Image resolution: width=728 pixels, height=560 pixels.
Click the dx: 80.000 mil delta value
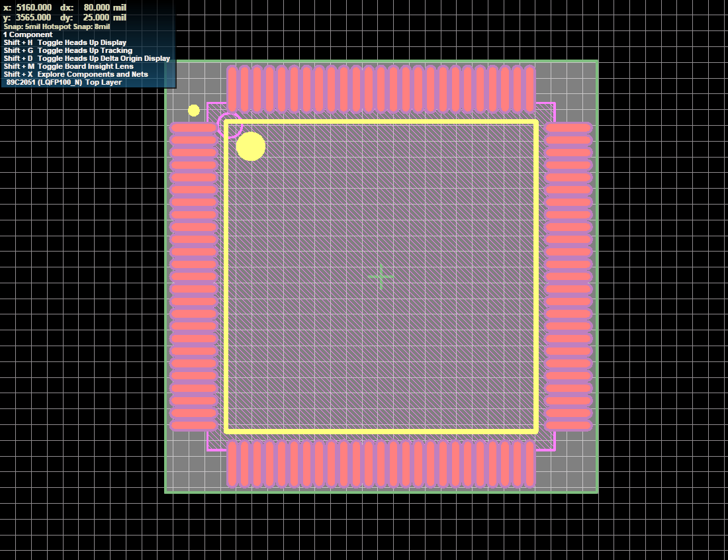pyautogui.click(x=93, y=7)
